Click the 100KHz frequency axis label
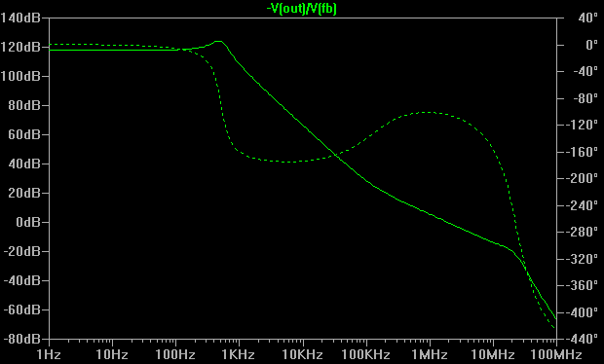This screenshot has width=604, height=364. pyautogui.click(x=366, y=354)
